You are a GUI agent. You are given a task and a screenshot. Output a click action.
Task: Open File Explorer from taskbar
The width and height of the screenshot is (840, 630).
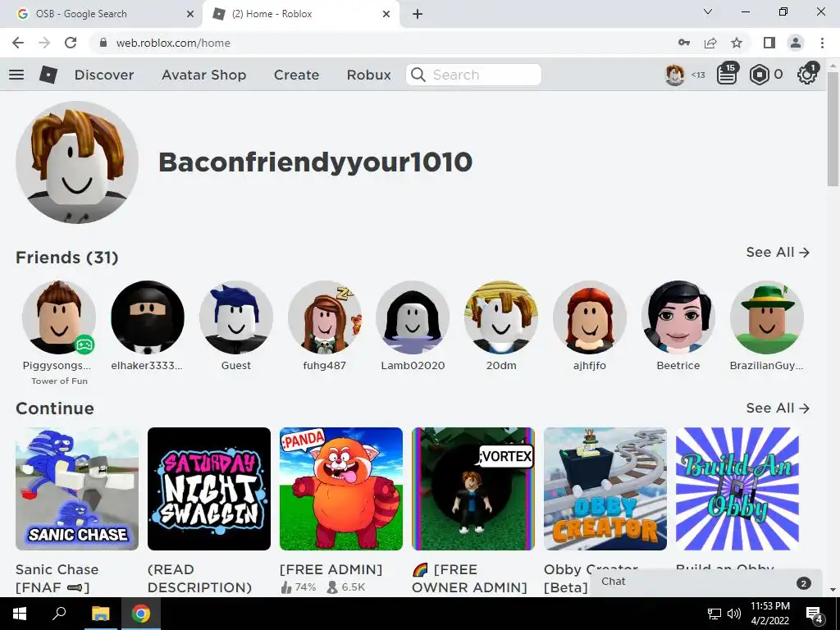[x=100, y=614]
